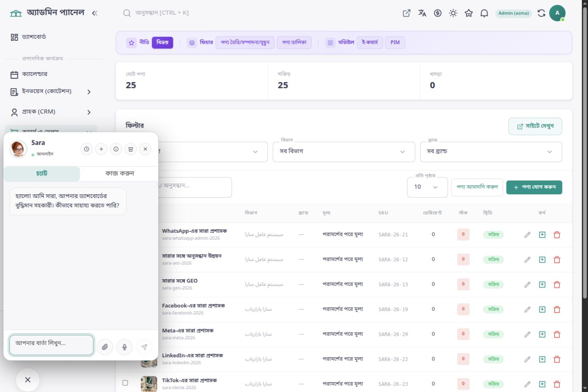The image size is (588, 392).
Task: Switch to চ্যাট tab in Sara panel
Action: tap(42, 174)
